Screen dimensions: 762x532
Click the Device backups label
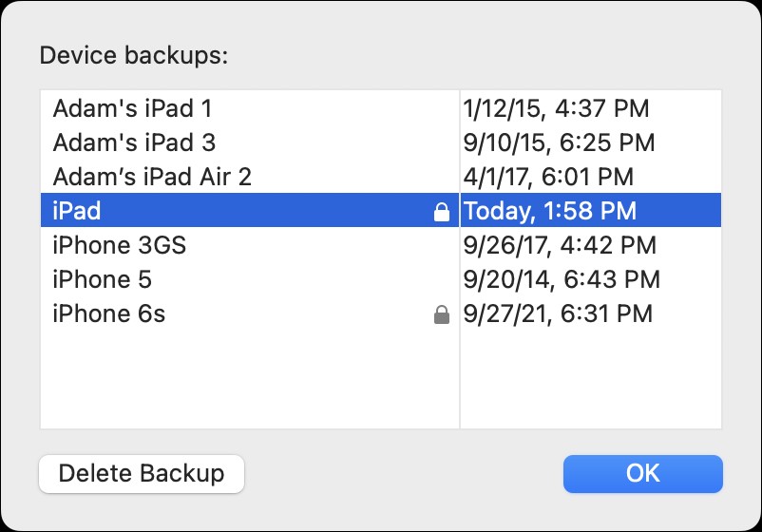click(x=134, y=55)
